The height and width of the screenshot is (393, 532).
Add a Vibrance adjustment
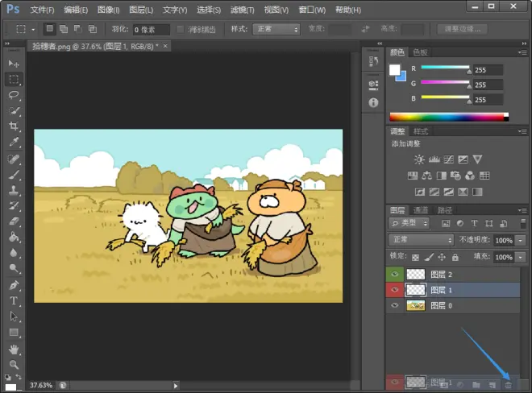477,159
